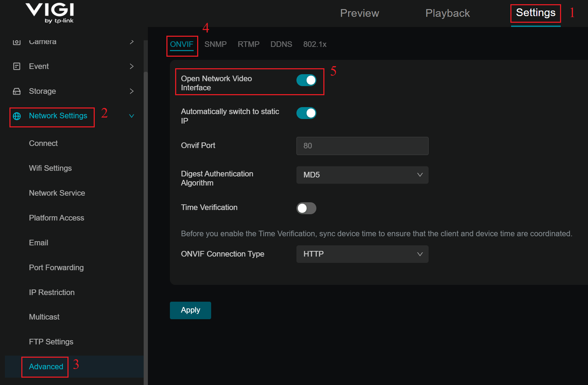Image resolution: width=588 pixels, height=385 pixels.
Task: Open the ONVIF Connection Type dropdown
Action: click(x=362, y=254)
